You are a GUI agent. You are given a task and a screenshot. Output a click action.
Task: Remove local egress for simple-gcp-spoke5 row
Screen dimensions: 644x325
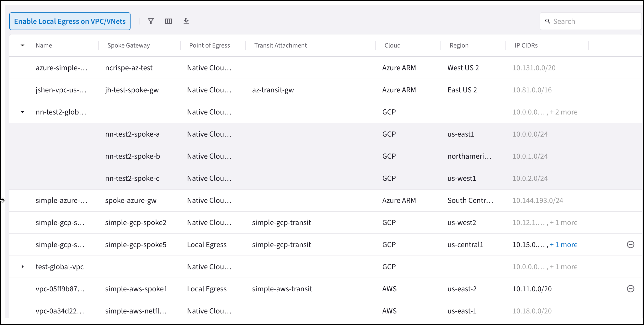tap(630, 244)
